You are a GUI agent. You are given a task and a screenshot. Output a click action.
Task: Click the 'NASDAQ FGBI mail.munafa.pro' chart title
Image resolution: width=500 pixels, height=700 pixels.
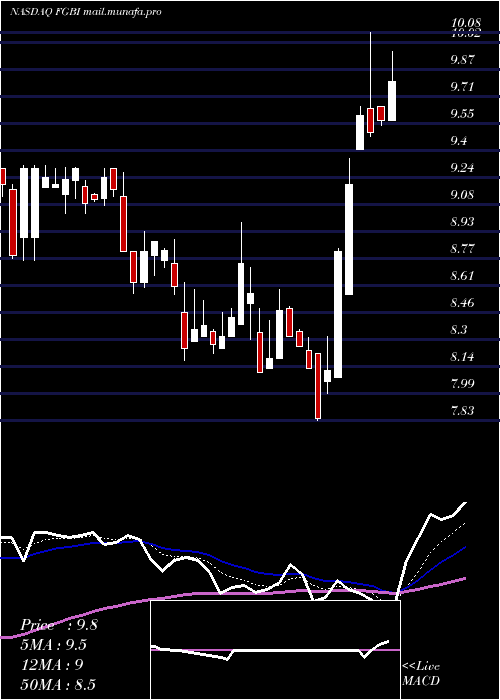[85, 12]
